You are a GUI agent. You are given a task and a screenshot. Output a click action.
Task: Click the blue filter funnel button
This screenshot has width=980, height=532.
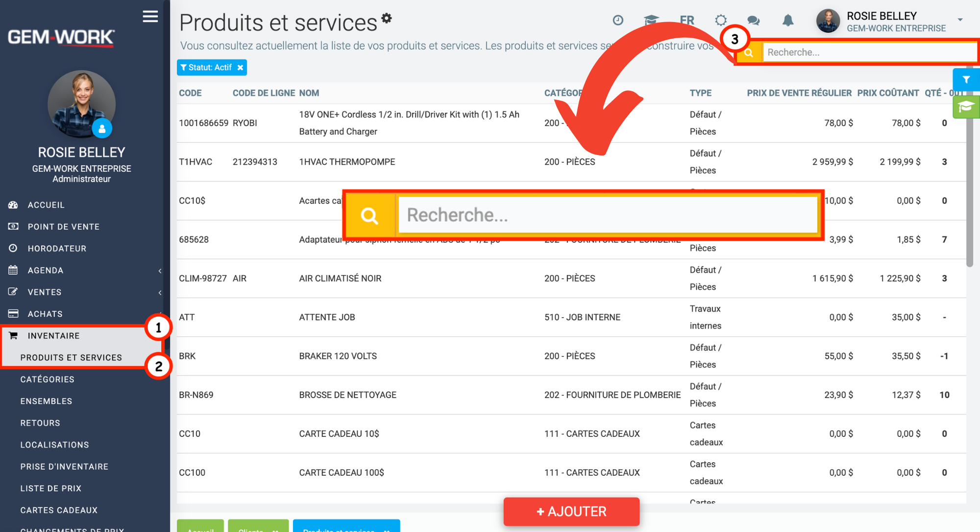(x=966, y=79)
